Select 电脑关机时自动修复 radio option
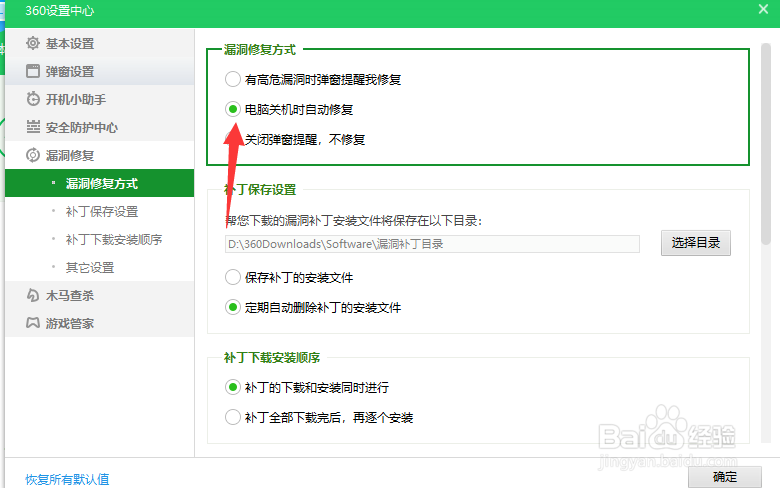The height and width of the screenshot is (488, 780). click(x=232, y=108)
